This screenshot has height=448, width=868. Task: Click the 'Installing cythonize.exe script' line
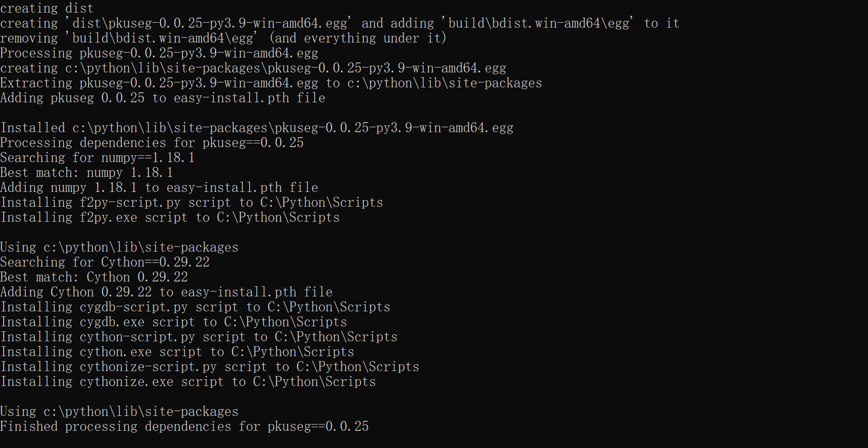[x=188, y=381]
